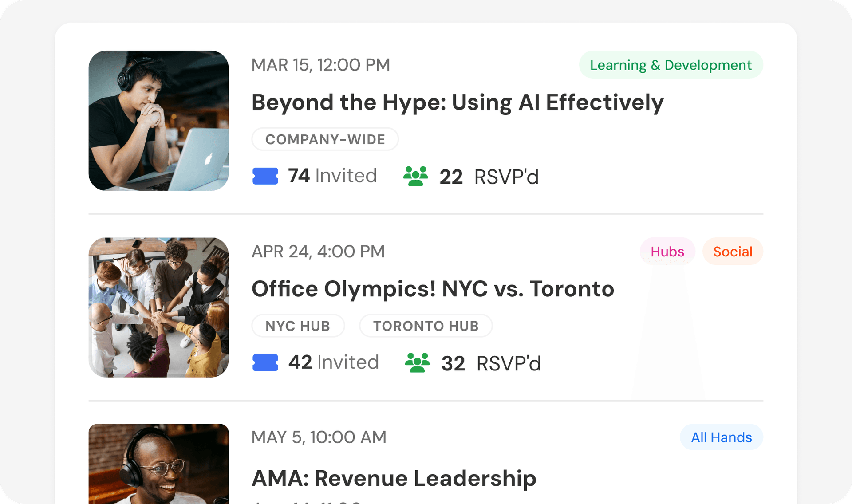
Task: Click the TORONTO HUB audience chip
Action: point(426,326)
